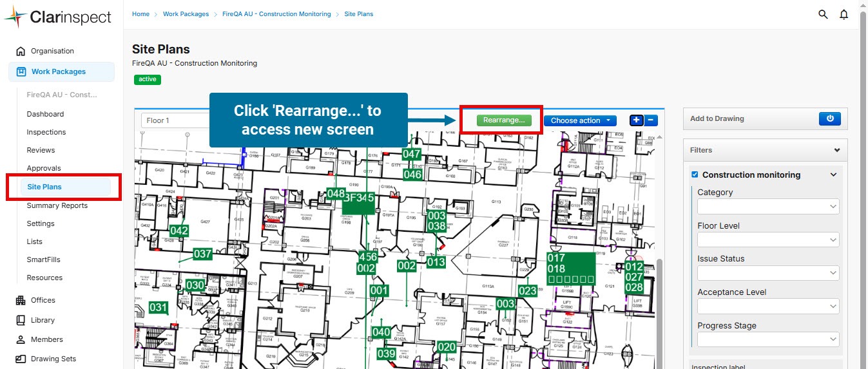Click the Drawing Sets icon
Image resolution: width=868 pixels, height=369 pixels.
tap(21, 359)
